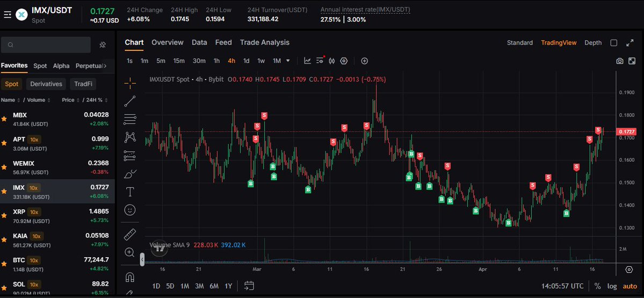Select the XABCD pattern tool

[x=130, y=137]
